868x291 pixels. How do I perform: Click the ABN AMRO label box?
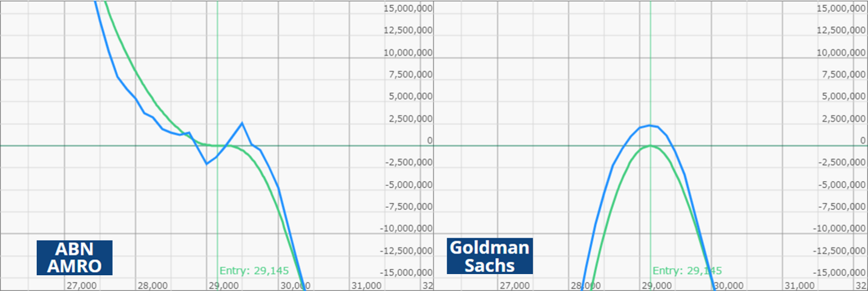(x=74, y=258)
